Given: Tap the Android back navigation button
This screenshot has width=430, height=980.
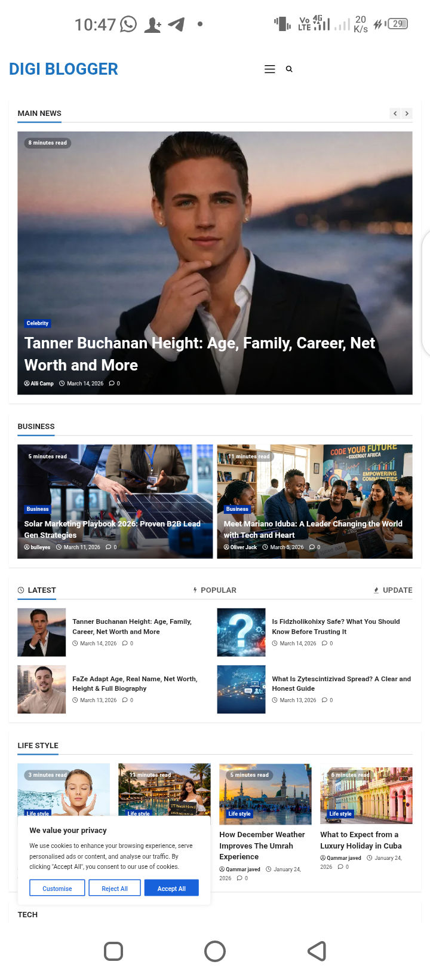Looking at the screenshot, I should coord(317,951).
